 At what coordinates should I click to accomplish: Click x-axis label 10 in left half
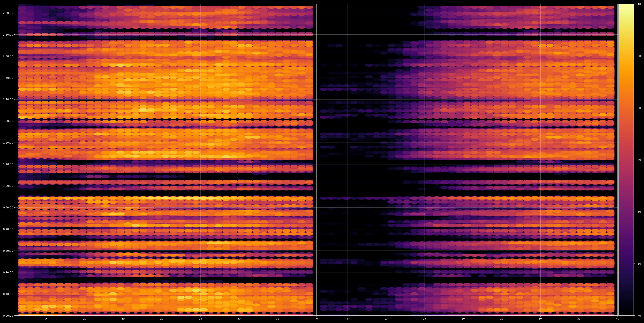84,319
